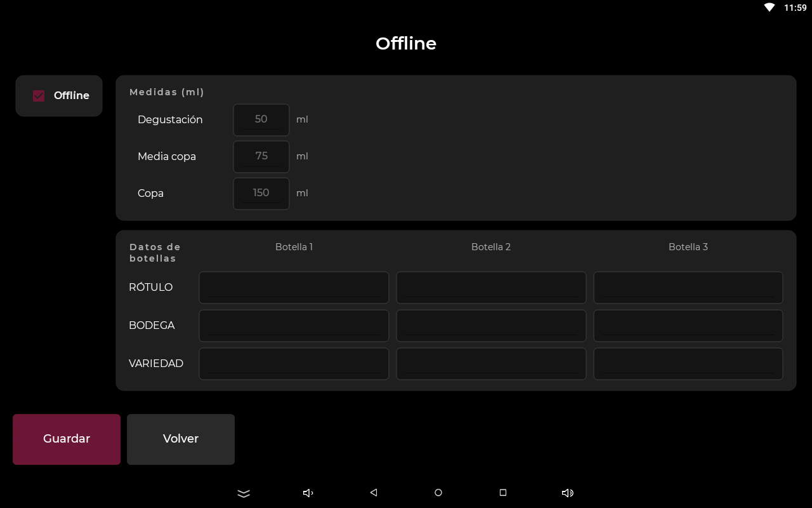The width and height of the screenshot is (812, 508).
Task: Edit the Degustación ml field
Action: coord(261,120)
